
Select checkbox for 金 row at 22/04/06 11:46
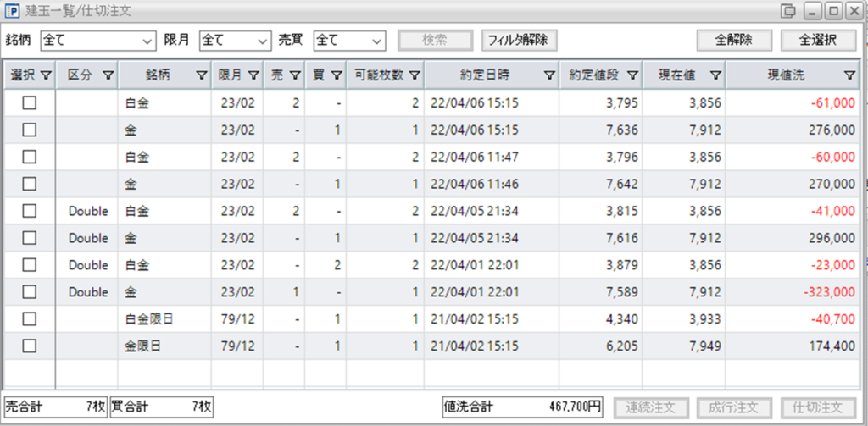[30, 184]
